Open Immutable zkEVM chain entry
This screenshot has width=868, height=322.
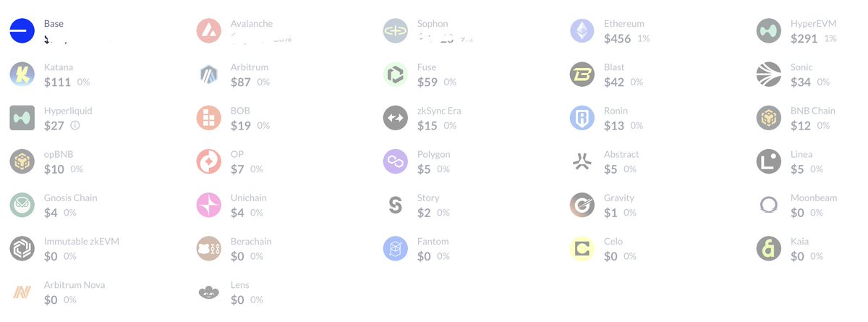click(x=65, y=248)
